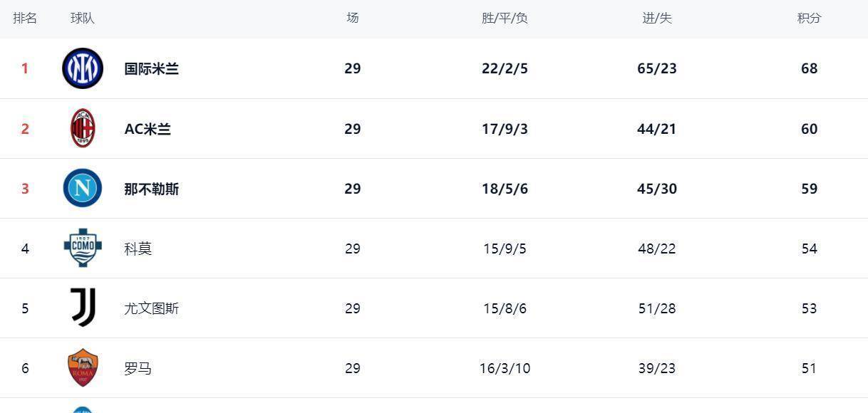This screenshot has width=868, height=413.
Task: Sort by the 场 column header
Action: tap(352, 18)
